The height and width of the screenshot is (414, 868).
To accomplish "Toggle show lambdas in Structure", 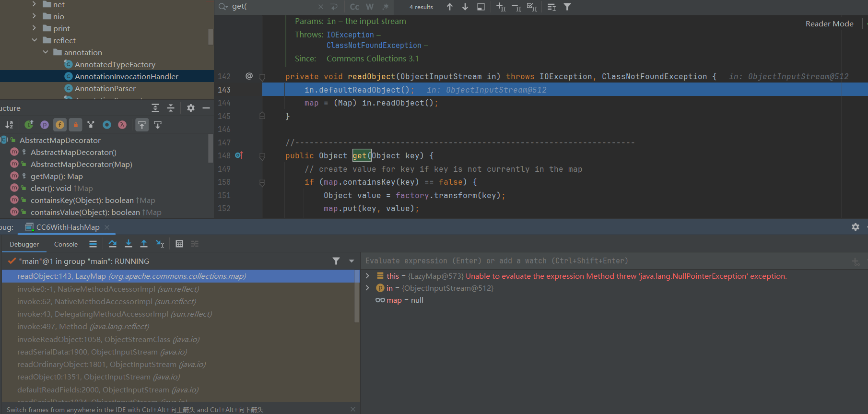I will [x=122, y=125].
